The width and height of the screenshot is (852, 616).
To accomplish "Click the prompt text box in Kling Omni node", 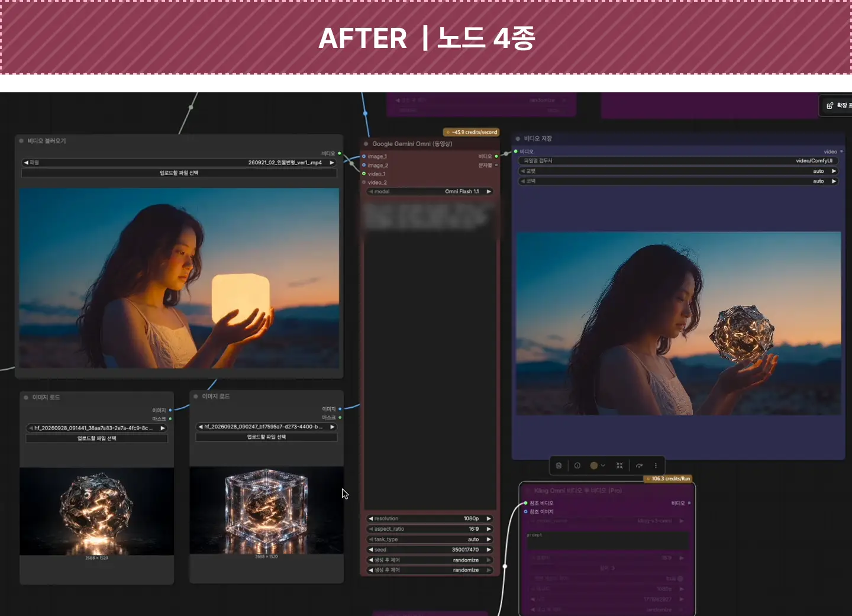I will (x=607, y=540).
